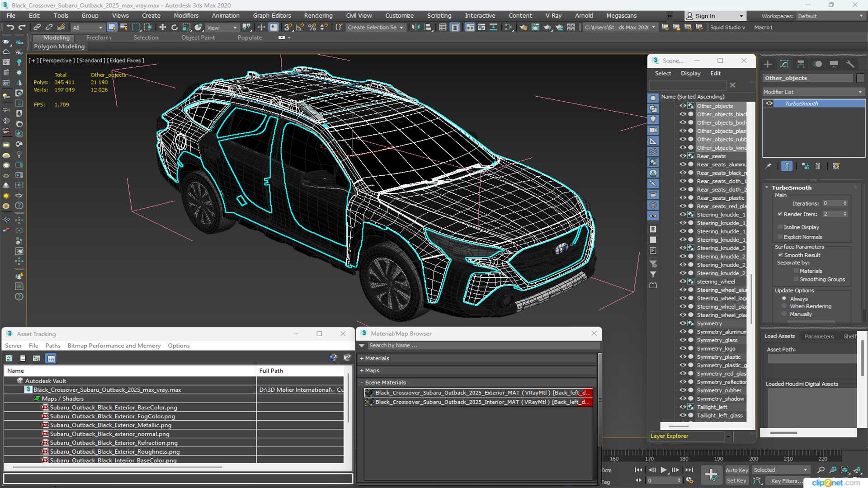The image size is (868, 488).
Task: Select the Manually update option
Action: tap(784, 314)
